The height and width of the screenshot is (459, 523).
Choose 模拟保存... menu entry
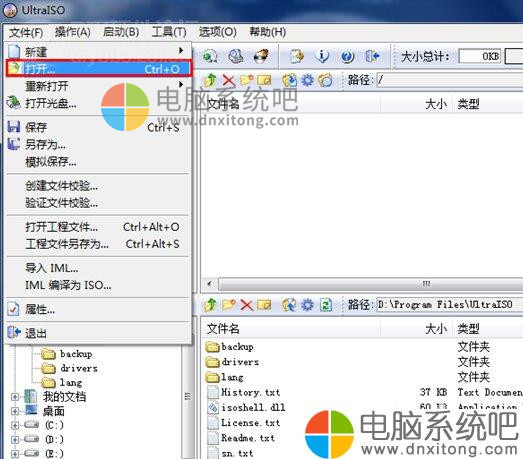pyautogui.click(x=98, y=162)
